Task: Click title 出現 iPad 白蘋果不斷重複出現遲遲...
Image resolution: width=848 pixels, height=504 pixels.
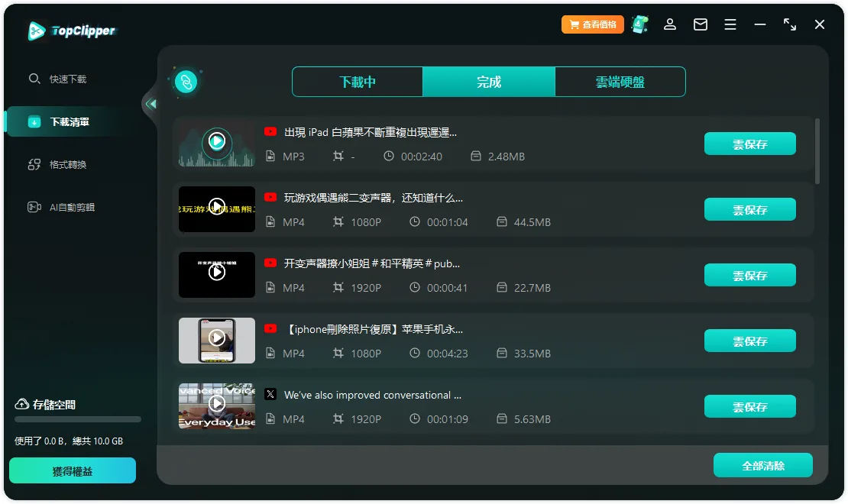Action: coord(371,132)
